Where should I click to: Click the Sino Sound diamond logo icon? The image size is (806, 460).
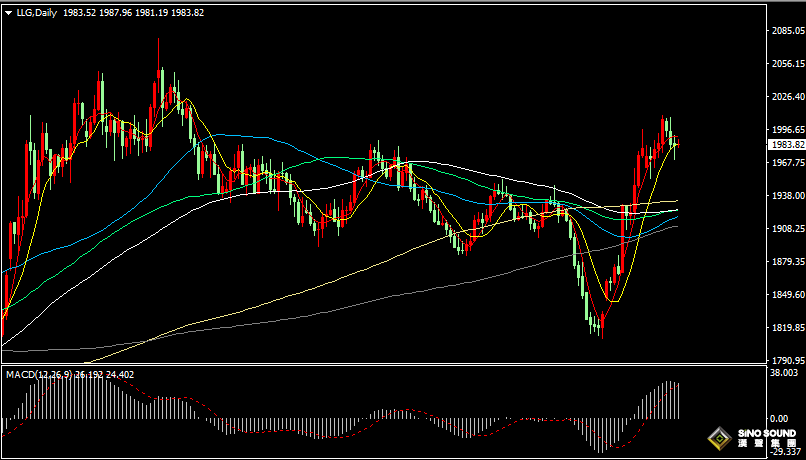point(719,438)
